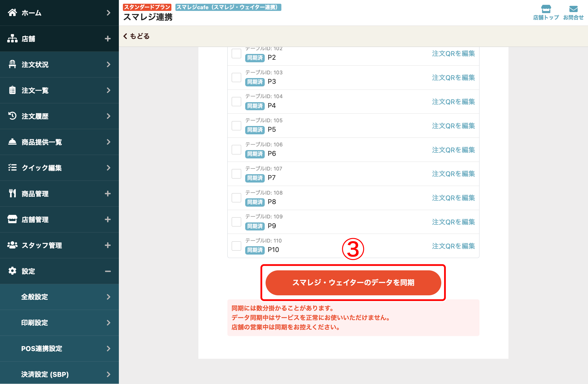Check the checkbox for table P8
588x384 pixels.
[236, 198]
